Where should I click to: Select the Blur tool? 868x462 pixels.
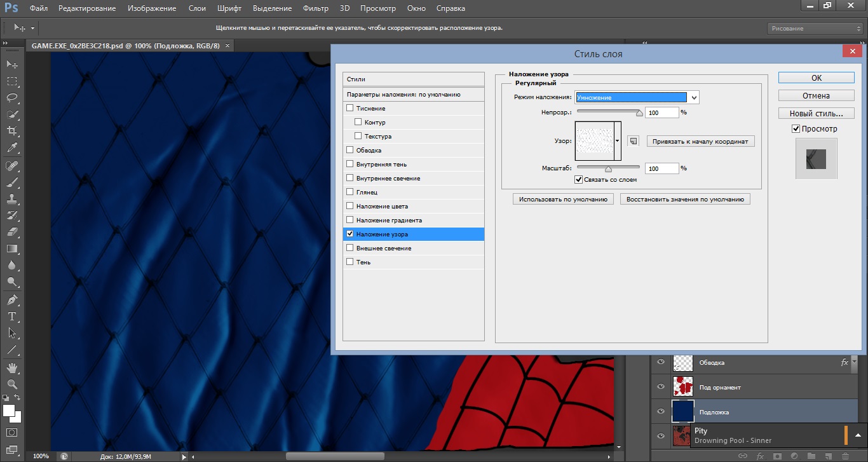12,265
